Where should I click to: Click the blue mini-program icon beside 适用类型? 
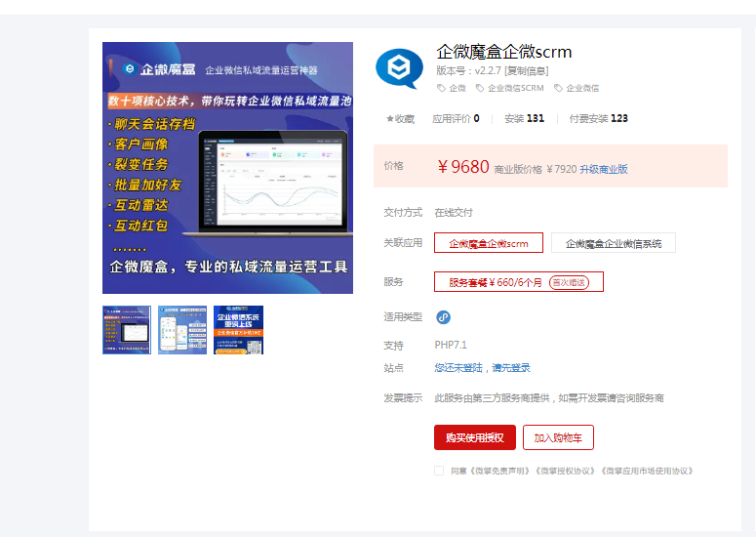click(x=443, y=317)
